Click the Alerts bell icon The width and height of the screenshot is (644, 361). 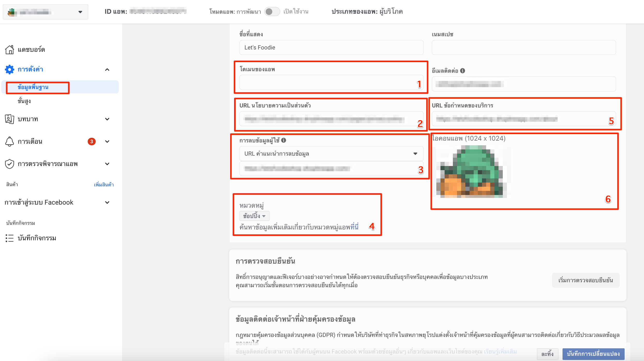[x=10, y=141]
